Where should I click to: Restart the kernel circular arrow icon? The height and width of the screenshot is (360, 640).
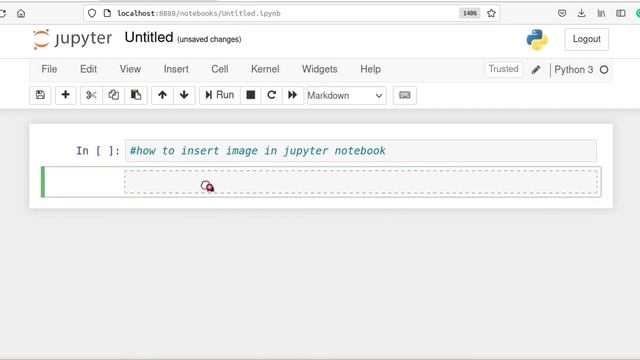[271, 95]
